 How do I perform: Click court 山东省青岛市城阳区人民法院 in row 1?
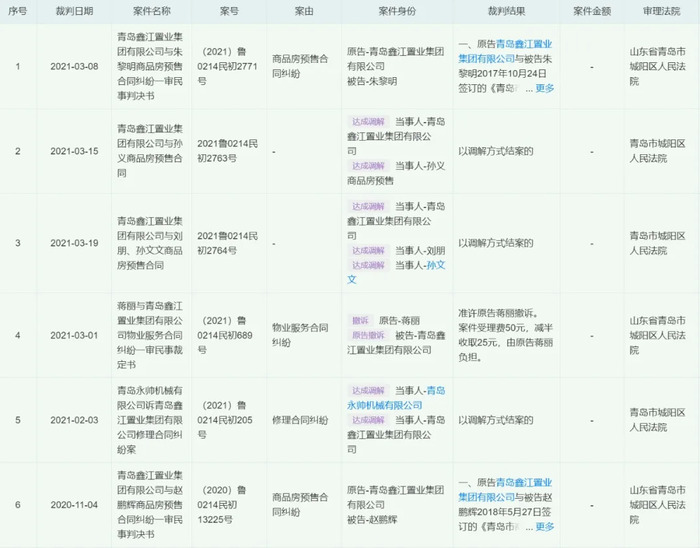(x=658, y=66)
